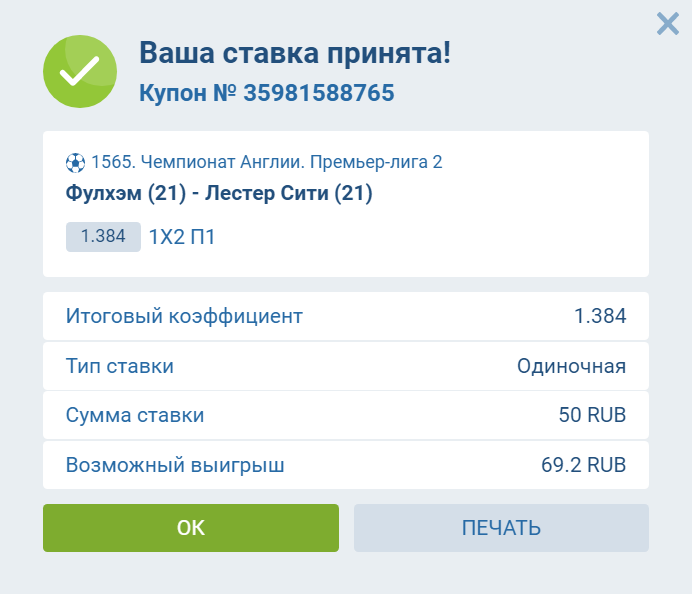Viewport: 692px width, 594px height.
Task: Click the word Купон № before the number
Action: coord(187,93)
